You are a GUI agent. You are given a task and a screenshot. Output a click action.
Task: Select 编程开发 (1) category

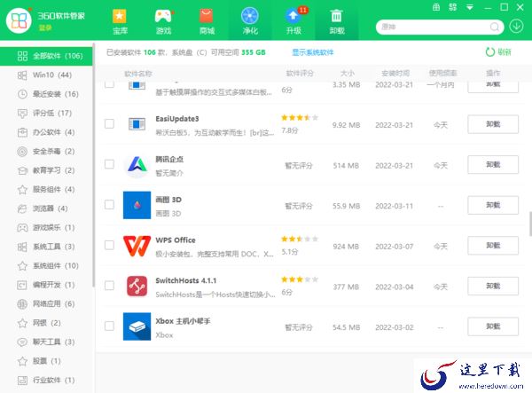coord(46,285)
